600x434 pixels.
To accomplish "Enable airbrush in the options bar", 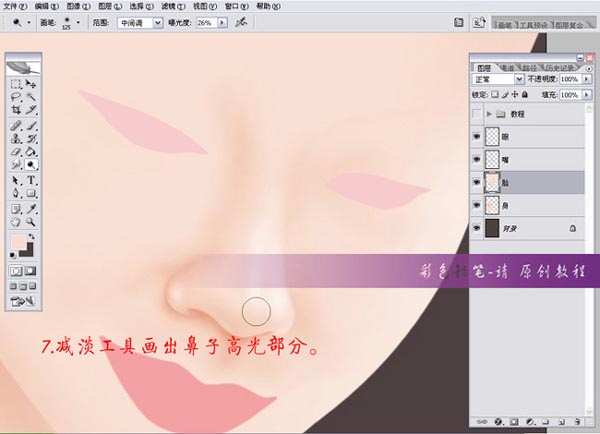I will pos(241,23).
